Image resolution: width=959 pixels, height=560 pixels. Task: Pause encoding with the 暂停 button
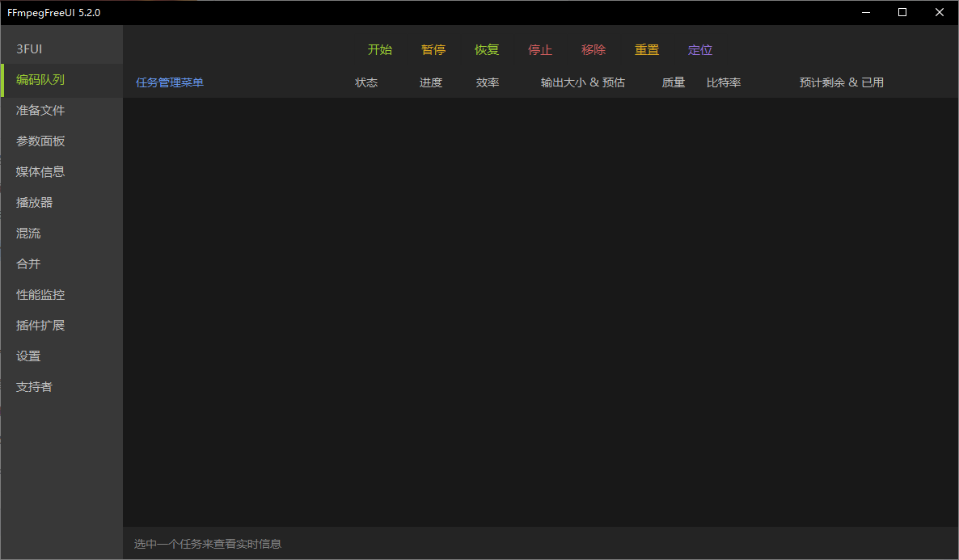pyautogui.click(x=433, y=50)
